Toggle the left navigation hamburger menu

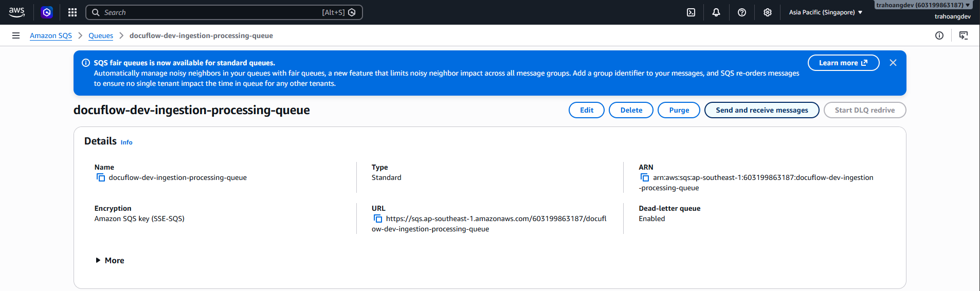tap(16, 35)
